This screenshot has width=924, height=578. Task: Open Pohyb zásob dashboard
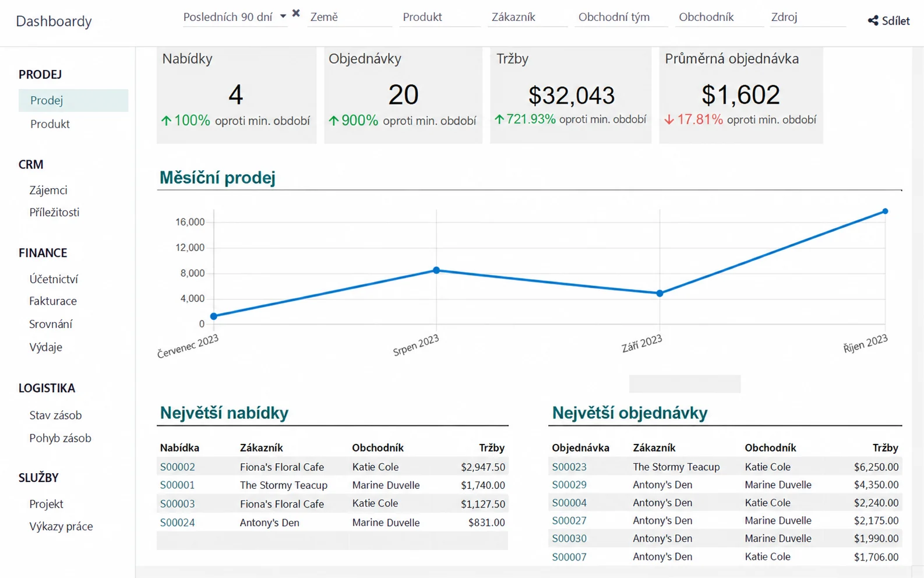click(60, 438)
